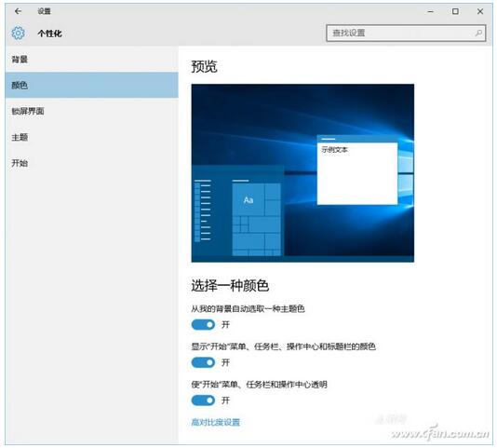Go back with the arrow icon

[x=18, y=11]
